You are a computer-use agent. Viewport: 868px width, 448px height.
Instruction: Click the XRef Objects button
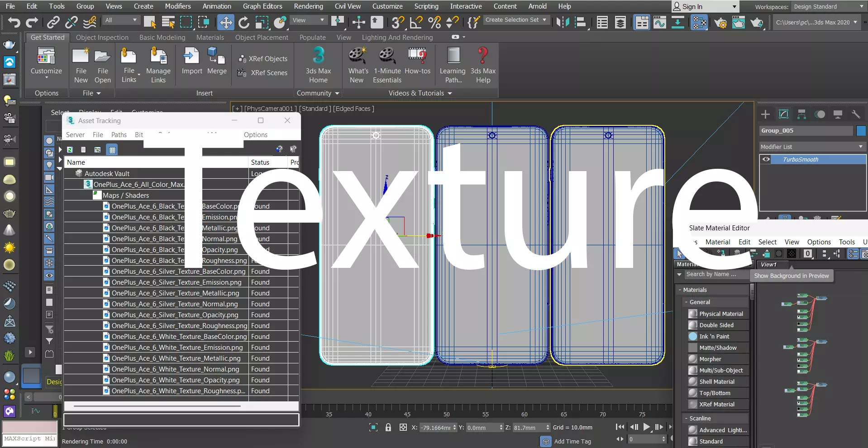point(263,59)
